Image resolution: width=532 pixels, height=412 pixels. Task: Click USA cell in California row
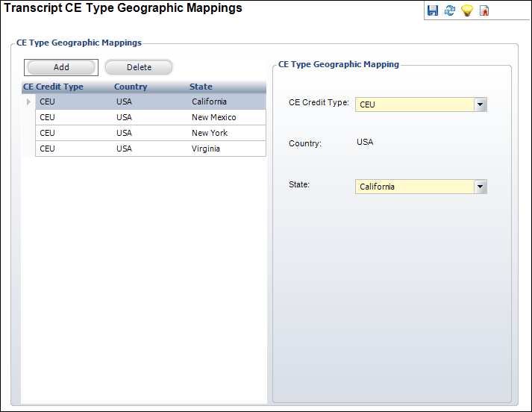coord(124,102)
